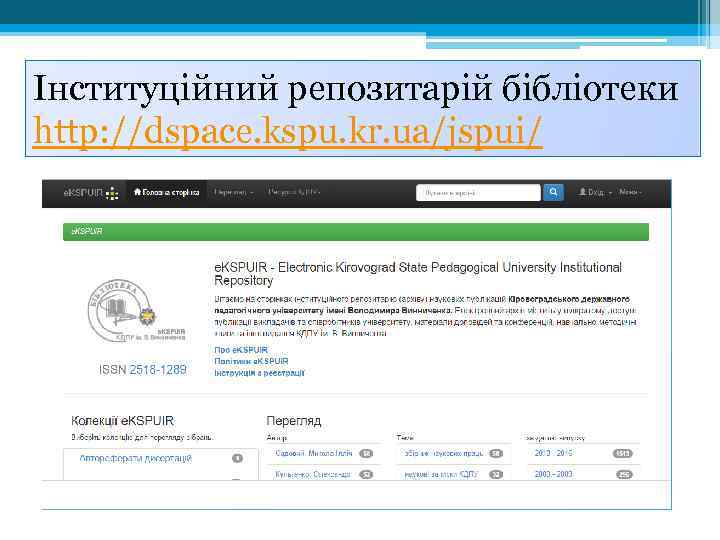Click the Перегляд section heading
Screen dimensions: 720x540
point(293,421)
